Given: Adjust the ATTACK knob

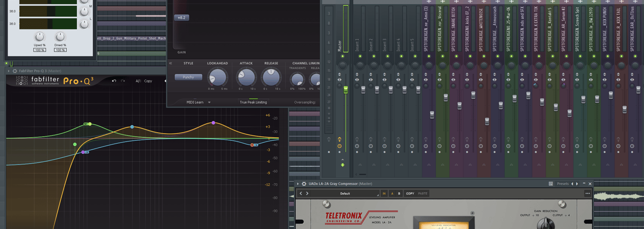Looking at the screenshot, I should point(246,78).
